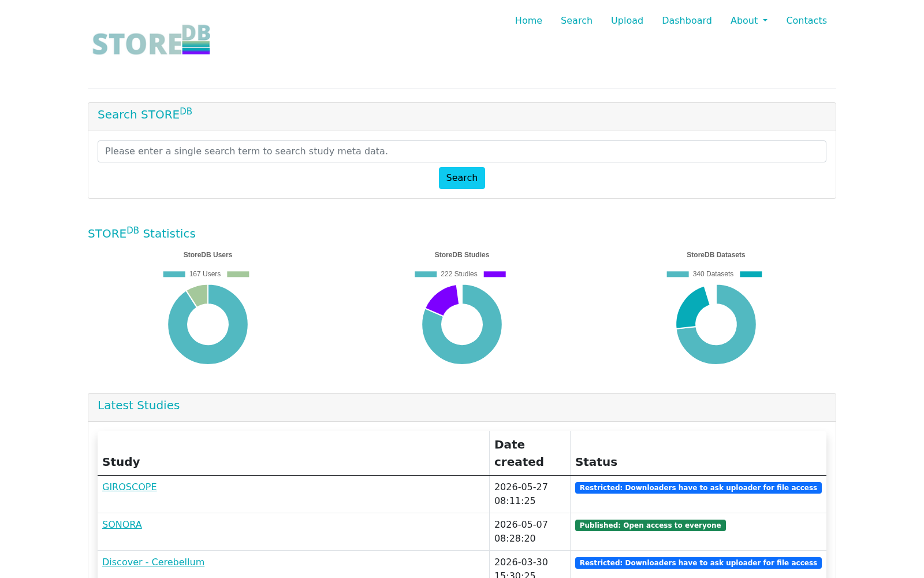Click the purple segment of Studies chart
The width and height of the screenshot is (924, 578).
tap(444, 298)
